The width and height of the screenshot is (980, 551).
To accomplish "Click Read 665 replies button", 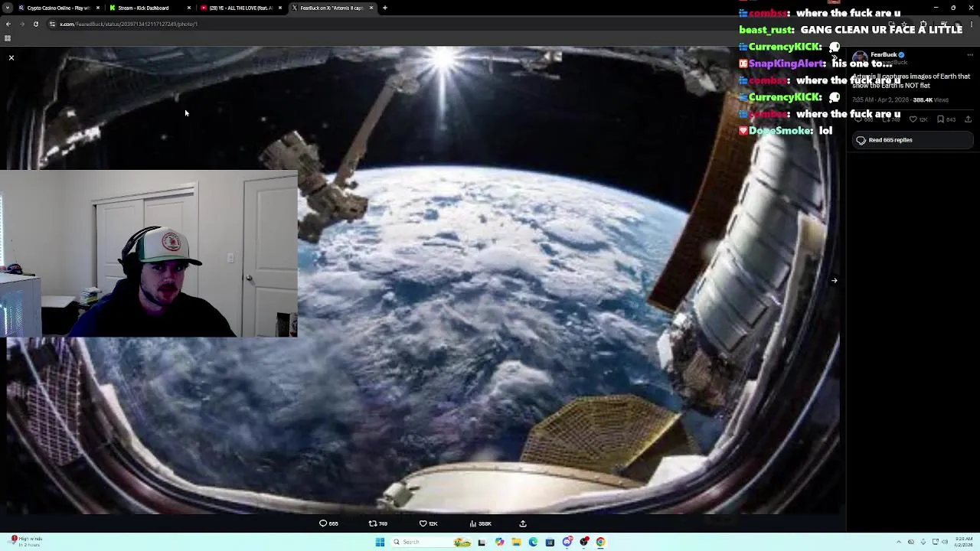I will pyautogui.click(x=913, y=140).
